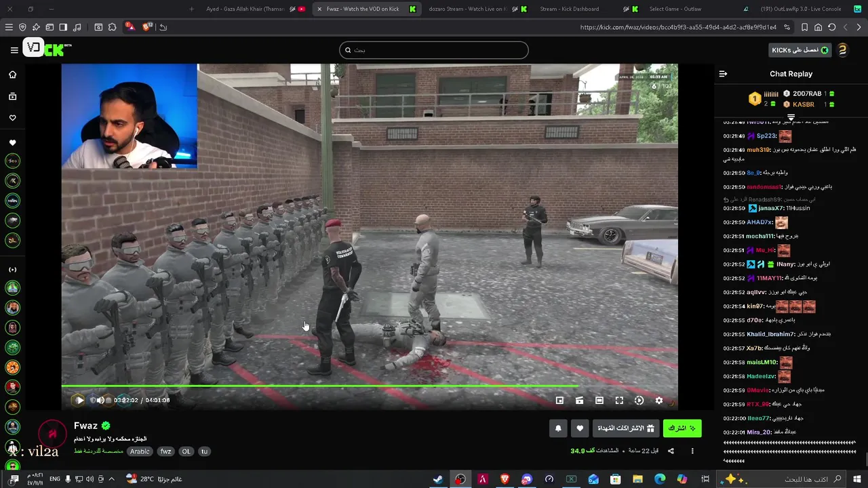Viewport: 868px width, 488px height.
Task: Open browser home icon in toolbar
Action: (818, 27)
